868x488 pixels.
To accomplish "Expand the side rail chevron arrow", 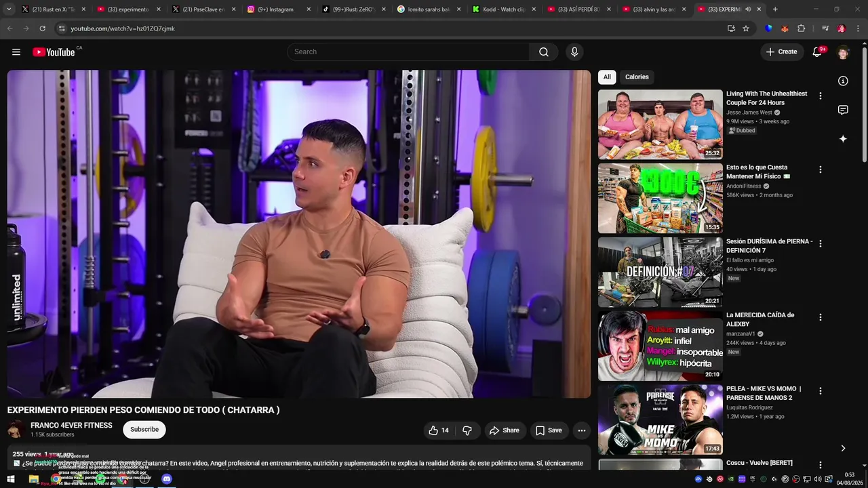I will tap(843, 448).
